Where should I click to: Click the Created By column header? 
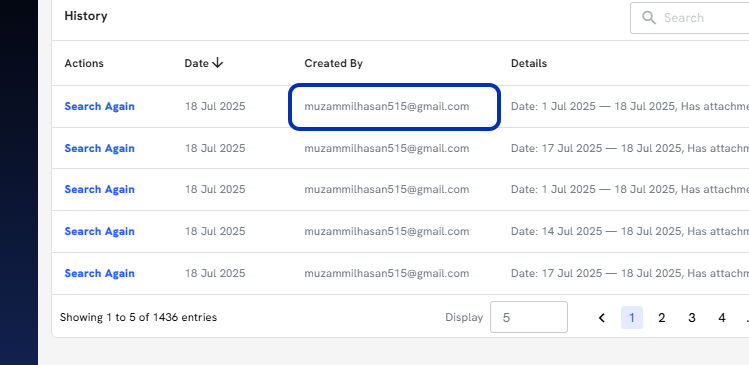coord(333,63)
